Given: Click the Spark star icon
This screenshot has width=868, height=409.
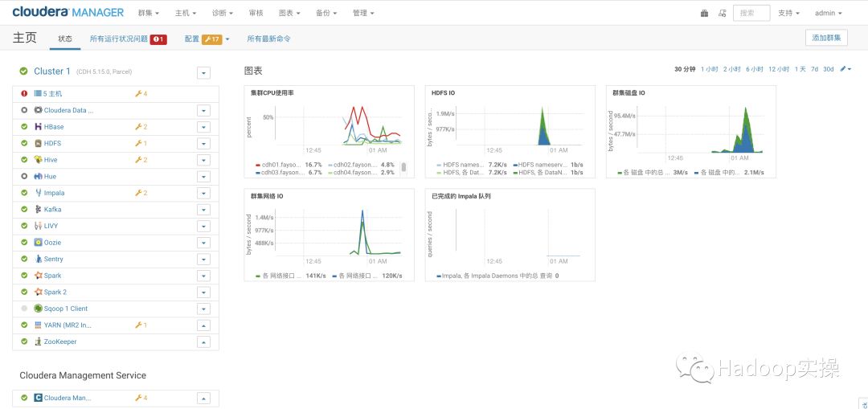Looking at the screenshot, I should point(39,276).
